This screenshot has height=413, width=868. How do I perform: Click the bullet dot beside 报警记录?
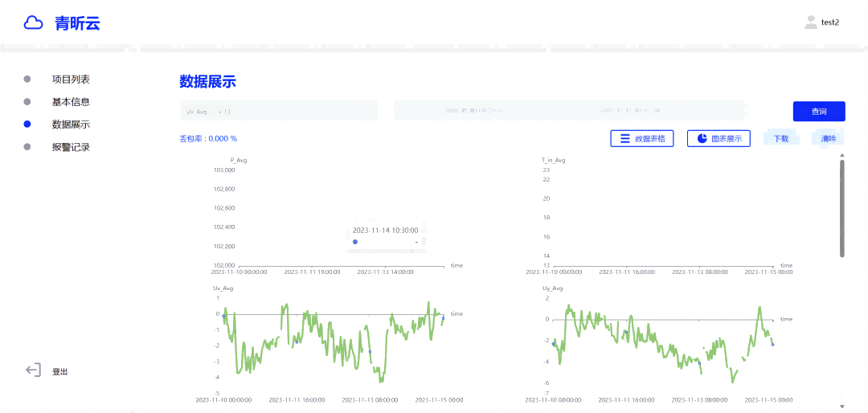(27, 147)
